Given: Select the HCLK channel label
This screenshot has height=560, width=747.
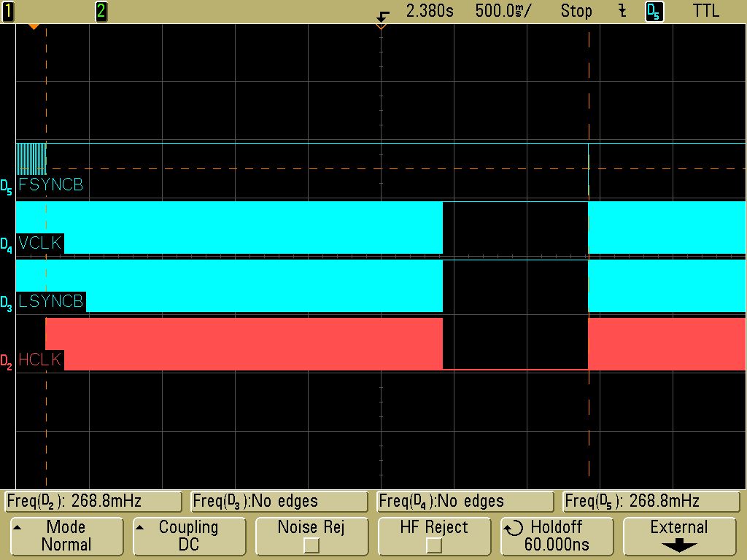Looking at the screenshot, I should tap(40, 359).
